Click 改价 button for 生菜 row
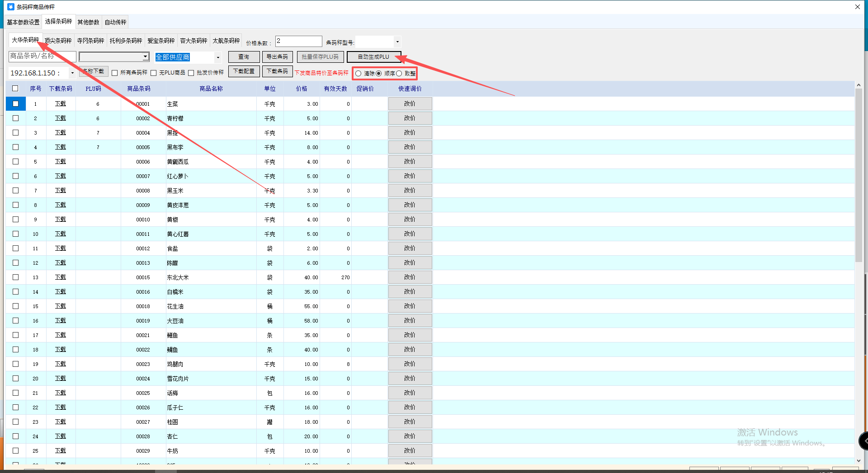The width and height of the screenshot is (868, 473). [410, 104]
